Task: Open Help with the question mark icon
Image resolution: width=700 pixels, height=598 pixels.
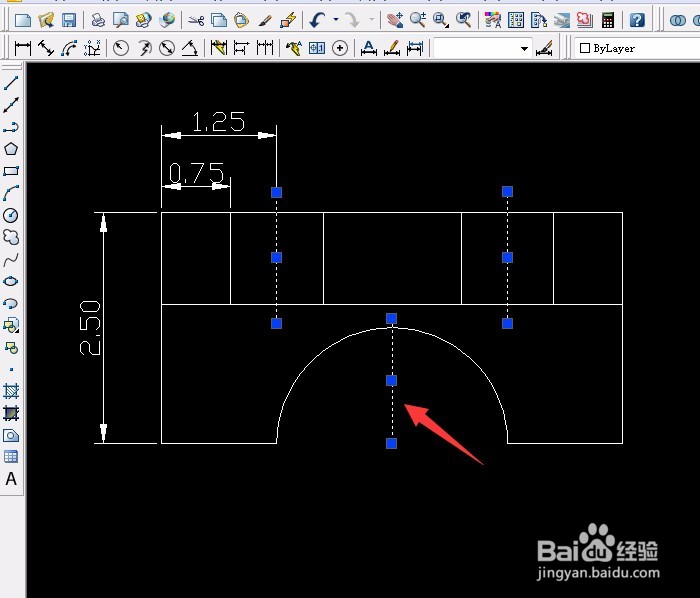Action: click(x=637, y=20)
